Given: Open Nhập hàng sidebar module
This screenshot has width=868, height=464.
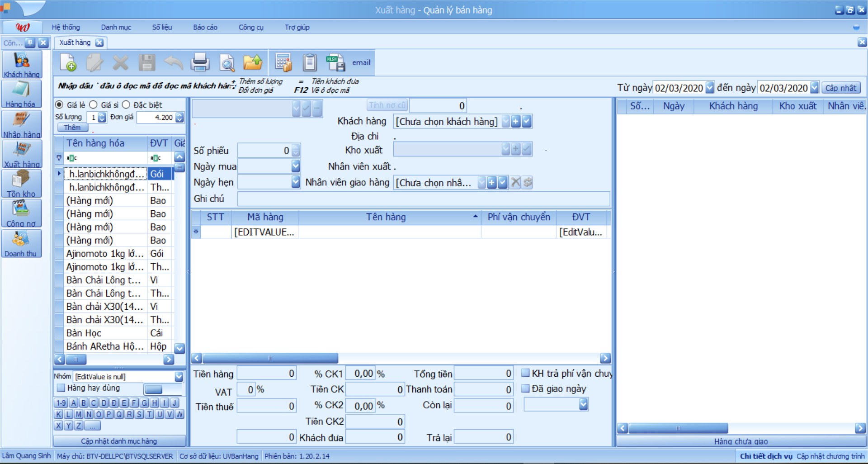Looking at the screenshot, I should 22,124.
